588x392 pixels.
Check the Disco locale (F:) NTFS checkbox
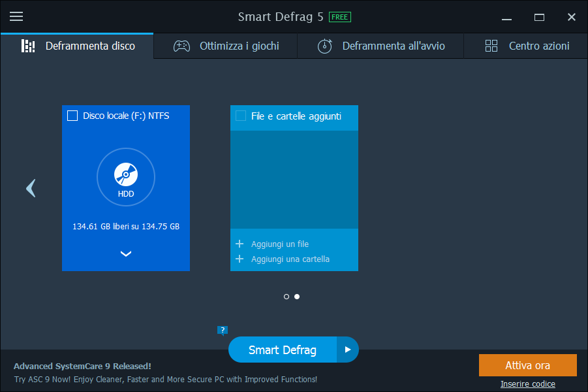pos(72,116)
